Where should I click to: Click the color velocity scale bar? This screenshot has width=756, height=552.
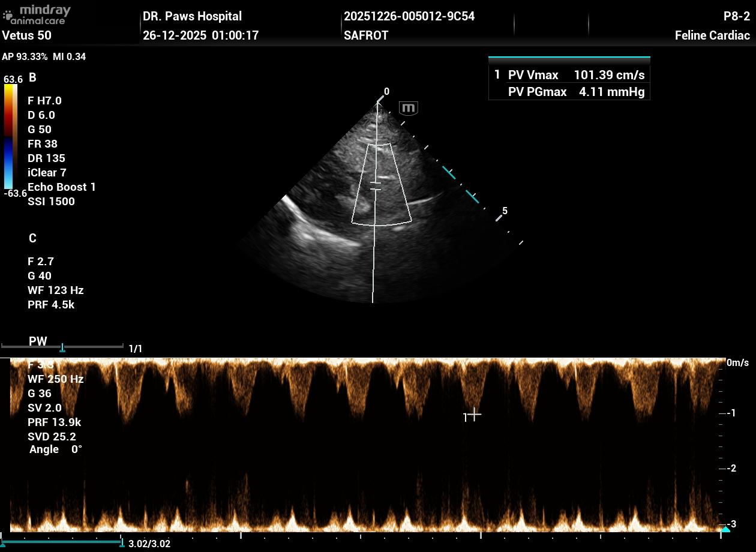click(x=10, y=136)
